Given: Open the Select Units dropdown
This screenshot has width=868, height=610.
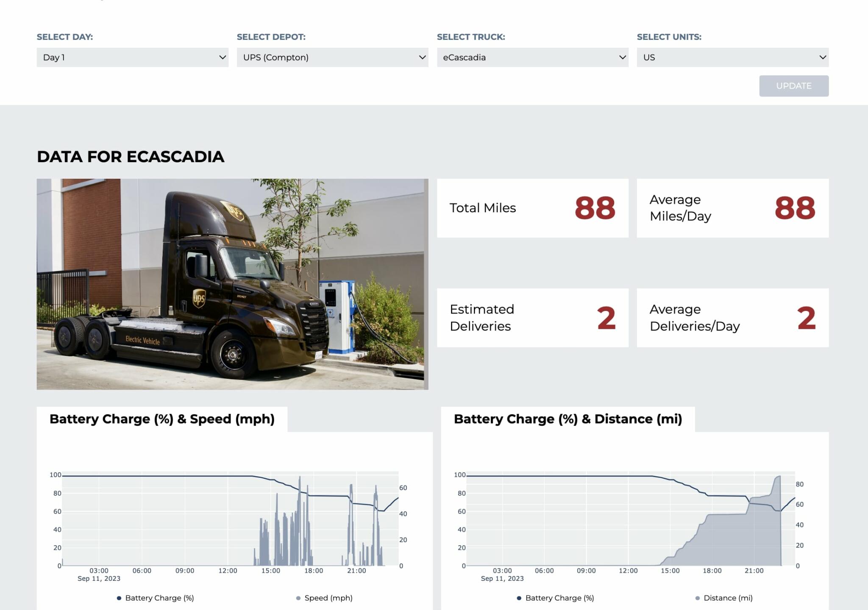Looking at the screenshot, I should (732, 57).
